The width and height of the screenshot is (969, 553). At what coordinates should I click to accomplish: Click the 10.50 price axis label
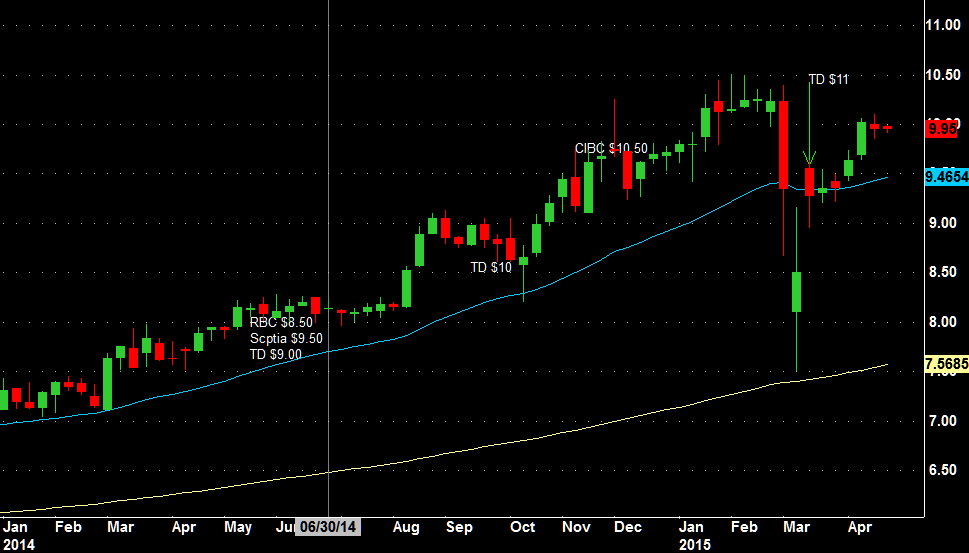pos(943,75)
